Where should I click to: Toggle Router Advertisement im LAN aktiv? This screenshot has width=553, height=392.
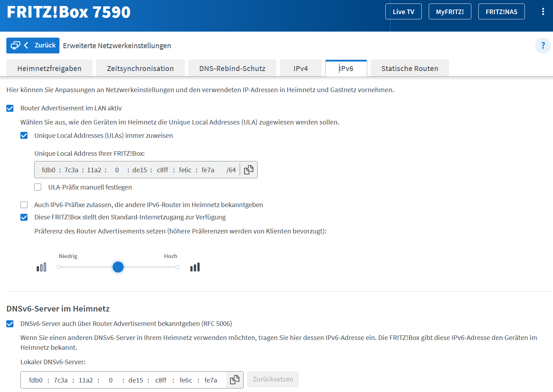pos(10,108)
